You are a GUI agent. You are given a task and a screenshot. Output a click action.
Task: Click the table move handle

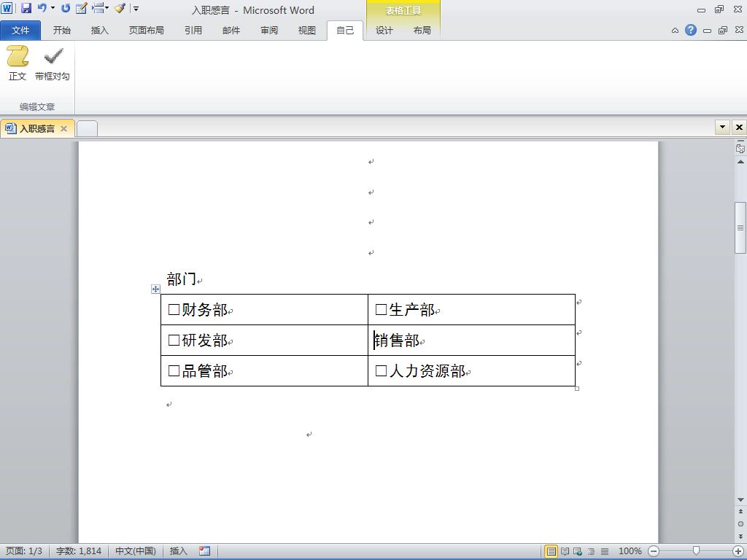(x=155, y=289)
